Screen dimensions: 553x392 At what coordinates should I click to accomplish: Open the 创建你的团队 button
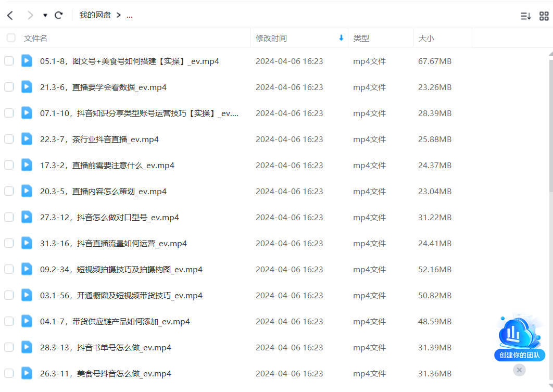tap(520, 355)
